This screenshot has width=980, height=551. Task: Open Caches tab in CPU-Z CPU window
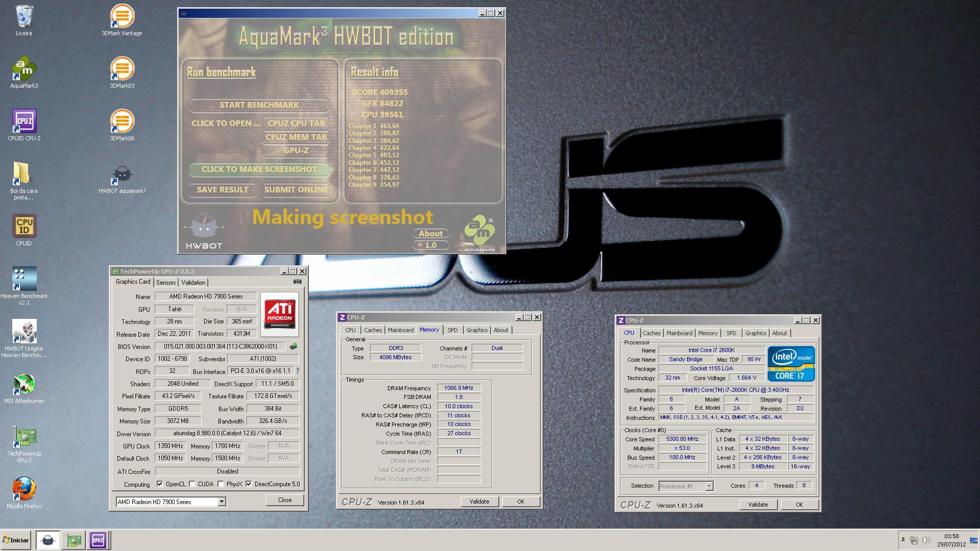(652, 333)
